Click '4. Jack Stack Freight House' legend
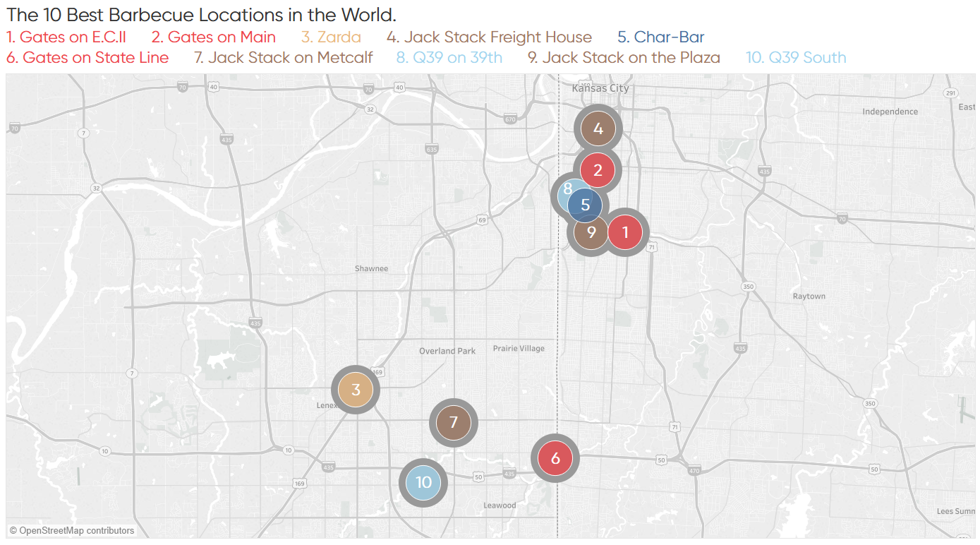The height and width of the screenshot is (545, 980). pyautogui.click(x=490, y=37)
